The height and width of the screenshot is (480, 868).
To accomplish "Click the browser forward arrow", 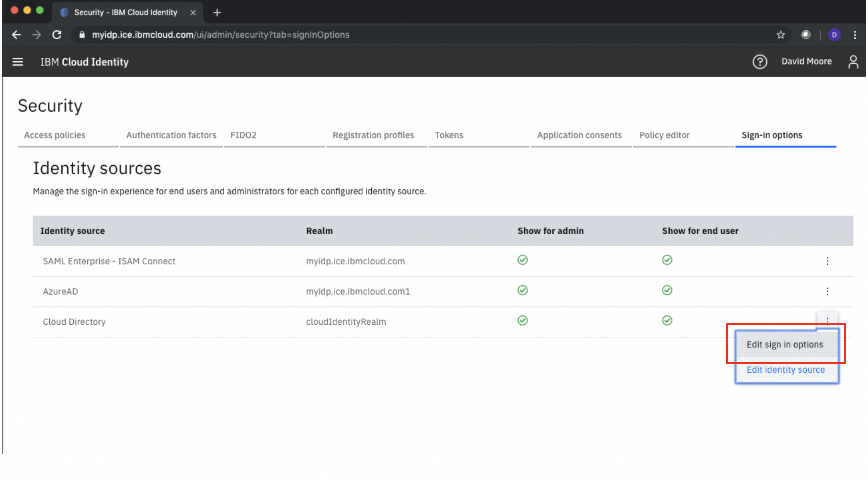I will 36,34.
